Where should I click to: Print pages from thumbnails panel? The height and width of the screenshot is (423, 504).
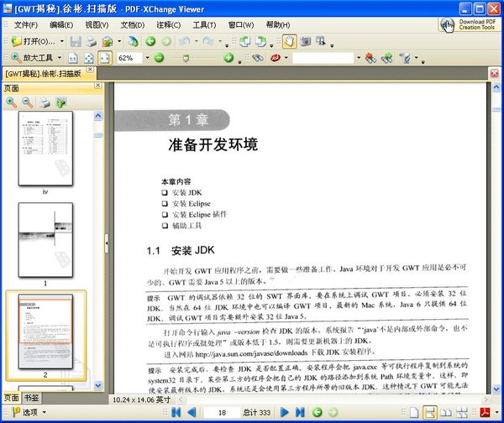point(45,102)
